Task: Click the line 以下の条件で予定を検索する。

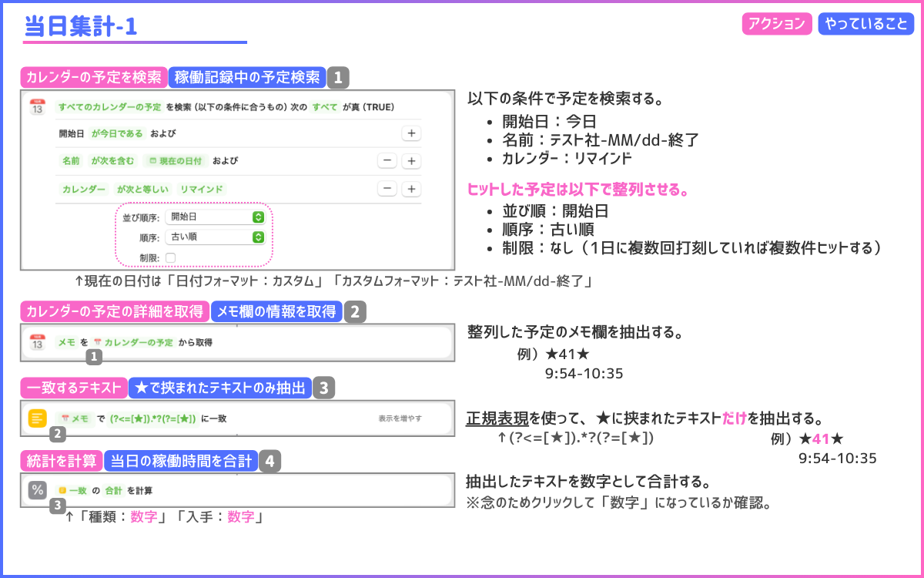Action: [566, 99]
